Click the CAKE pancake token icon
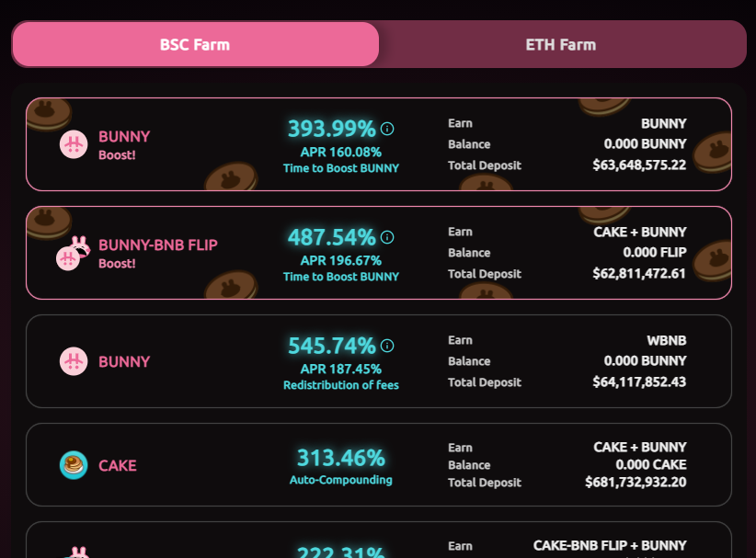 click(74, 465)
